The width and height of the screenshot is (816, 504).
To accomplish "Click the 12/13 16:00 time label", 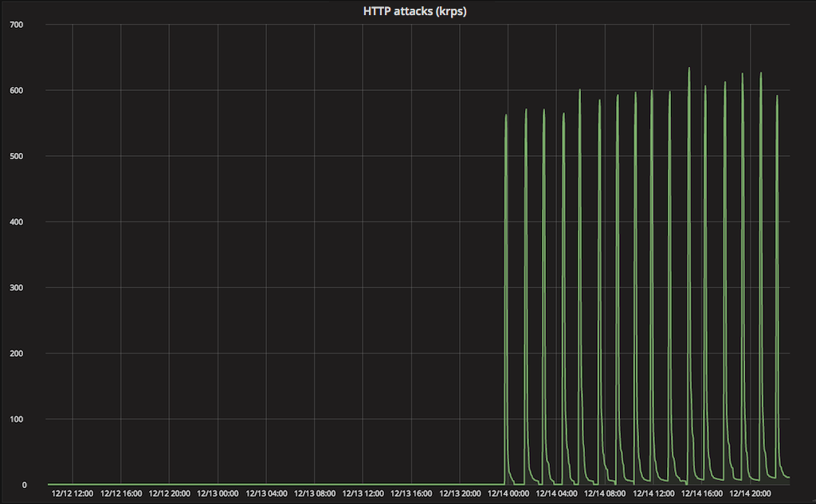I will click(411, 494).
